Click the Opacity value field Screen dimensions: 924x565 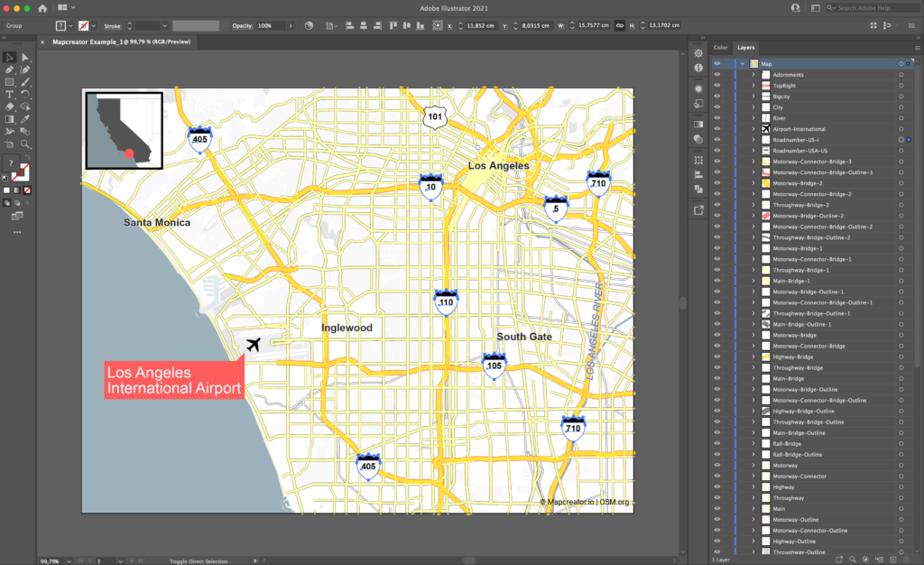(271, 26)
